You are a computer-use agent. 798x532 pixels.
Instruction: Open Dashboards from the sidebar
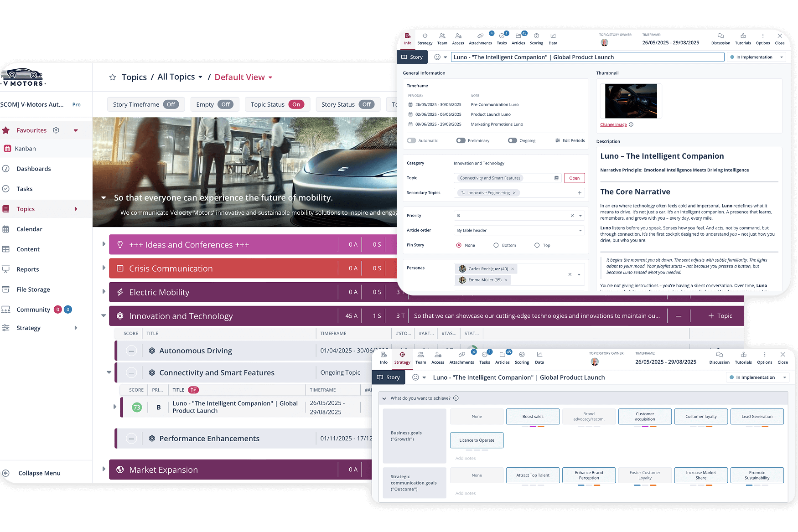(x=34, y=169)
